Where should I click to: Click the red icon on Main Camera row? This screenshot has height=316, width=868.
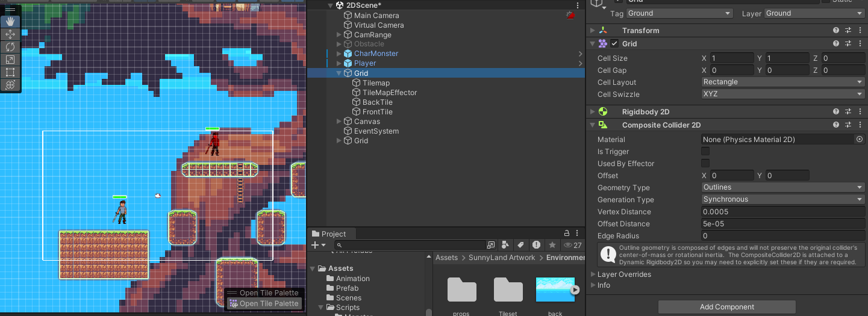coord(570,16)
